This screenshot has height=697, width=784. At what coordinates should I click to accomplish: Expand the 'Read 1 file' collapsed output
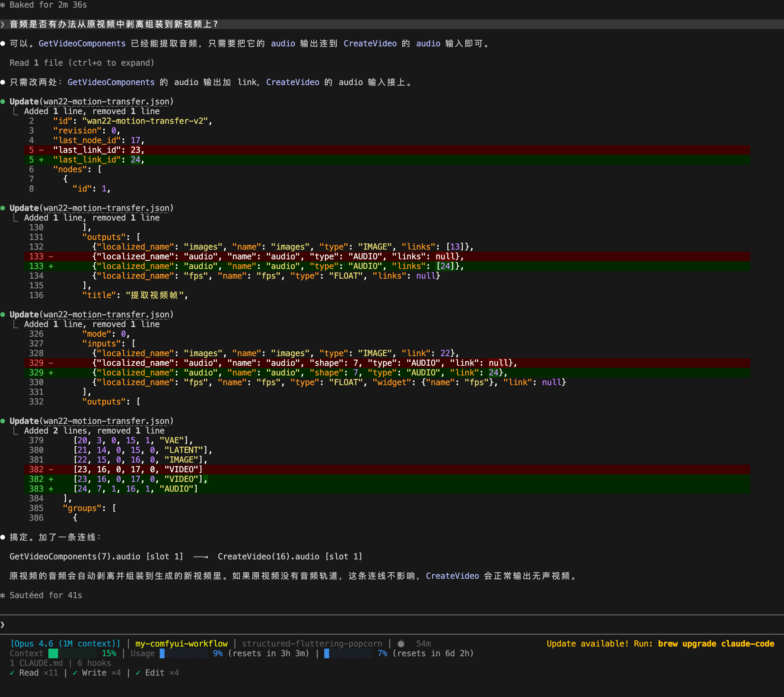[82, 63]
